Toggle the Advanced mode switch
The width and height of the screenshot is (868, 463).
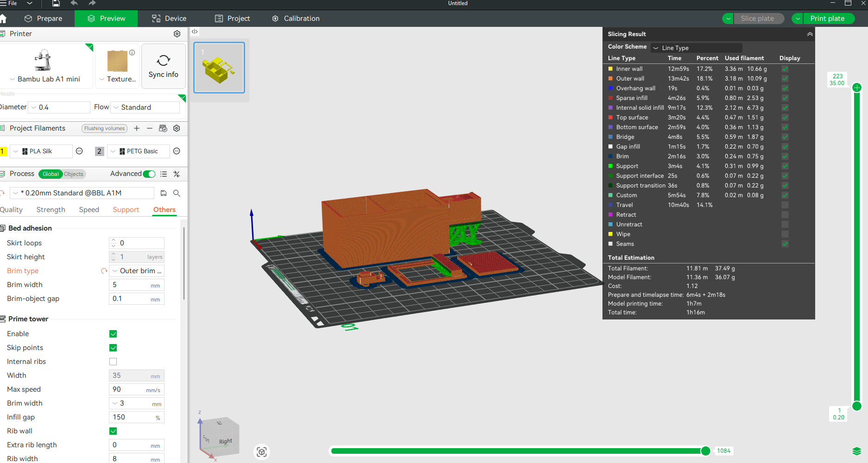pyautogui.click(x=149, y=174)
